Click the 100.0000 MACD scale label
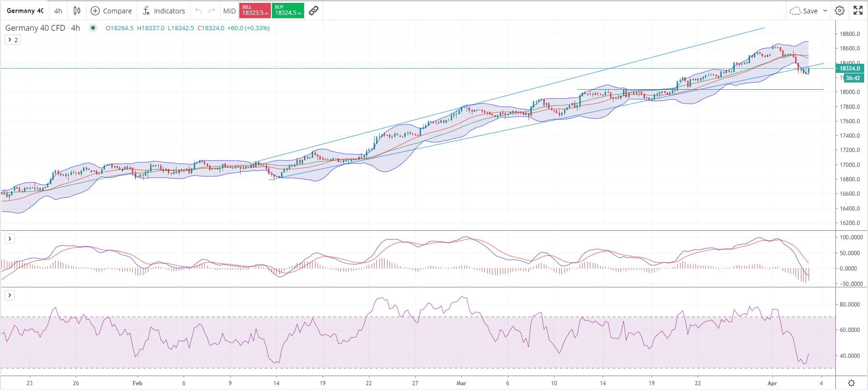 tap(851, 237)
